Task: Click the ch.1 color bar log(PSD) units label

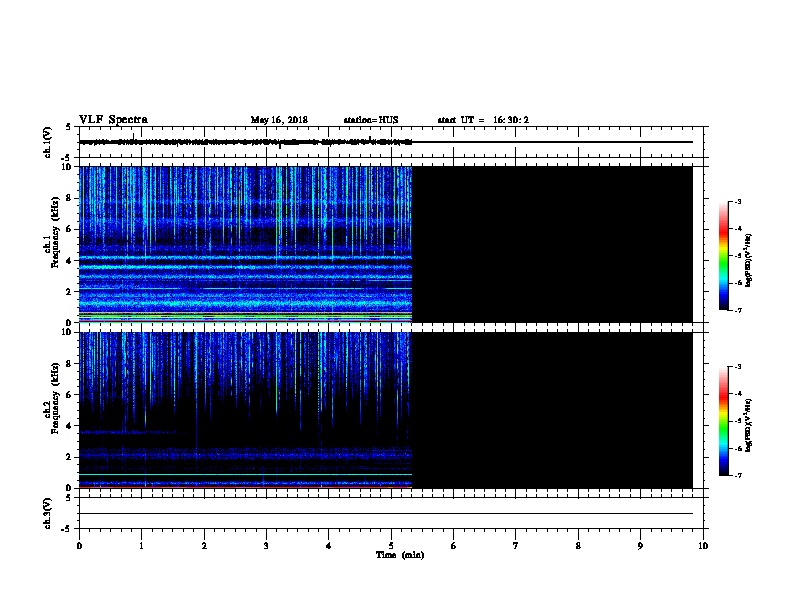Action: click(x=748, y=261)
